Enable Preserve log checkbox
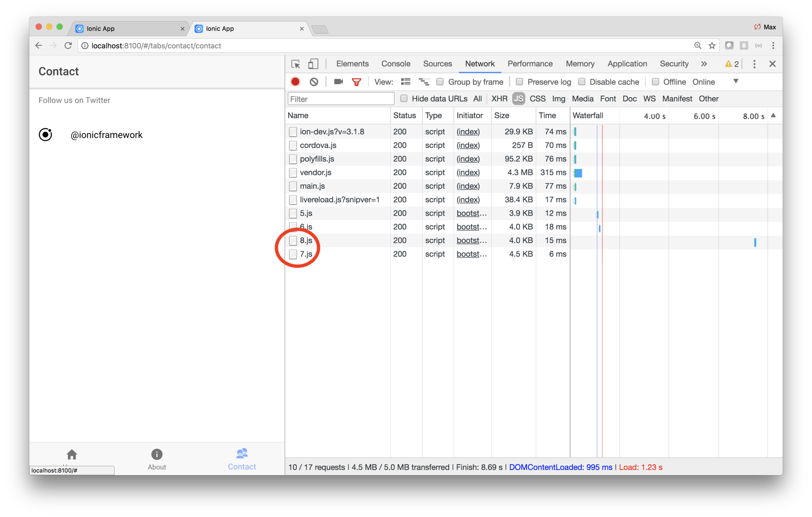The image size is (812, 517). tap(519, 82)
